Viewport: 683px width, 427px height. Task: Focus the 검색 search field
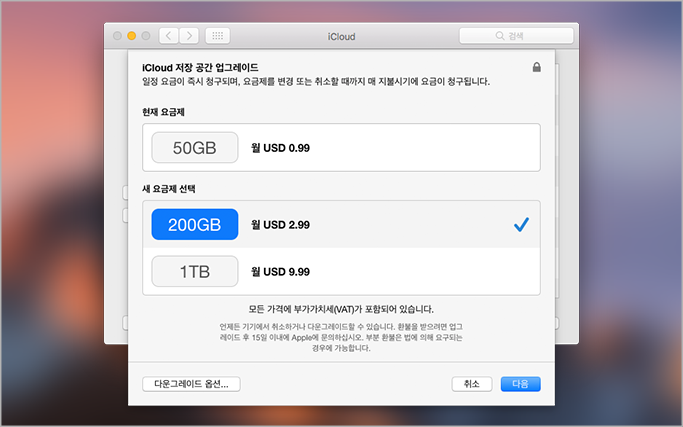click(x=516, y=36)
